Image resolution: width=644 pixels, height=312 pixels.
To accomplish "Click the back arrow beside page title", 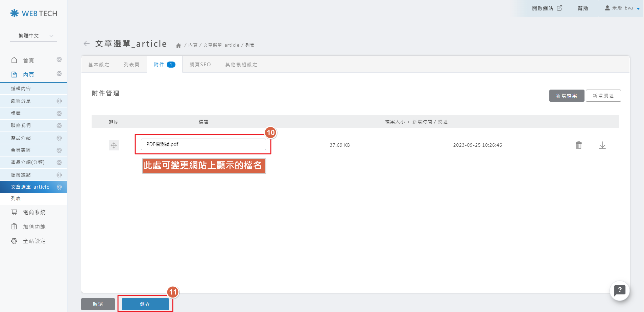I will click(x=87, y=44).
